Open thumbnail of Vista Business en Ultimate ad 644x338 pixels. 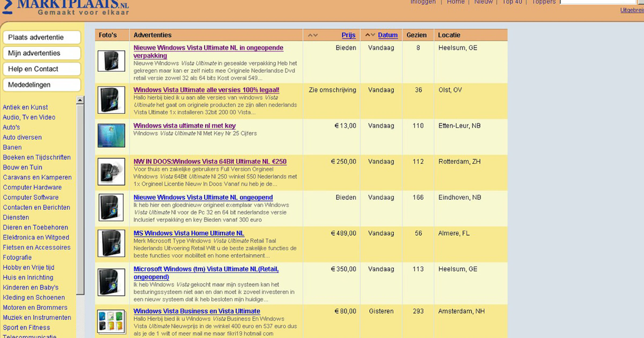111,322
